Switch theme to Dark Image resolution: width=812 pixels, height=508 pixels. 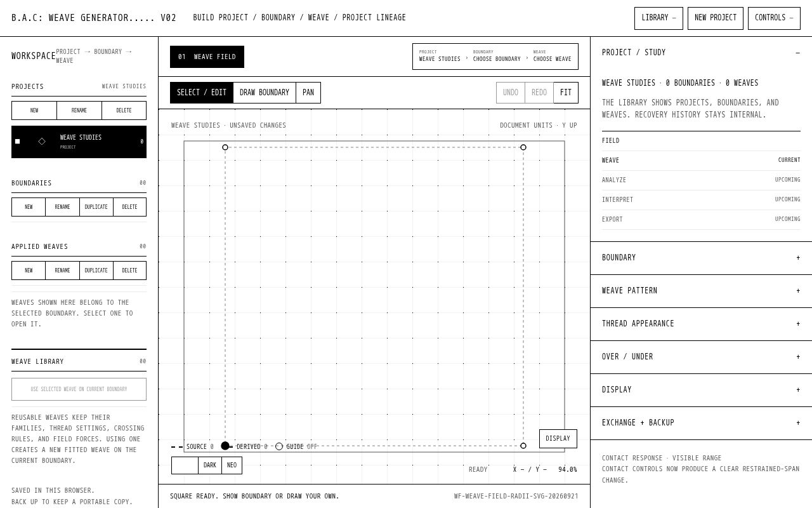point(210,465)
